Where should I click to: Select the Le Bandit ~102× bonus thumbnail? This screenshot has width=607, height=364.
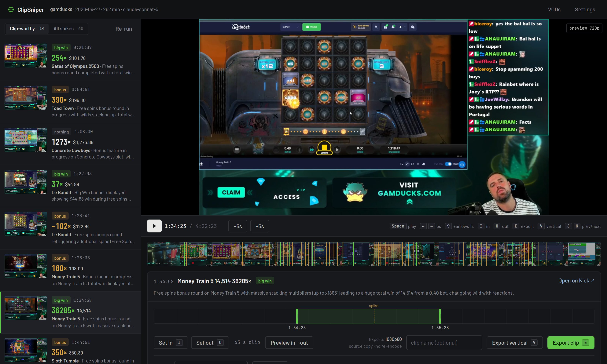(x=26, y=224)
